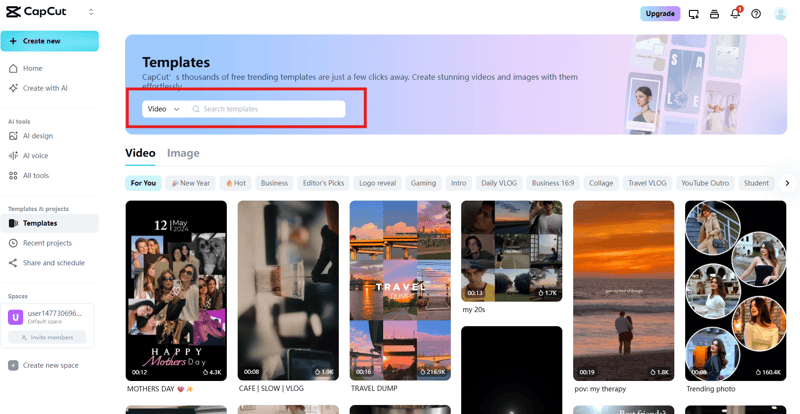The image size is (800, 414).
Task: Open the desktop app download icon
Action: click(x=693, y=14)
